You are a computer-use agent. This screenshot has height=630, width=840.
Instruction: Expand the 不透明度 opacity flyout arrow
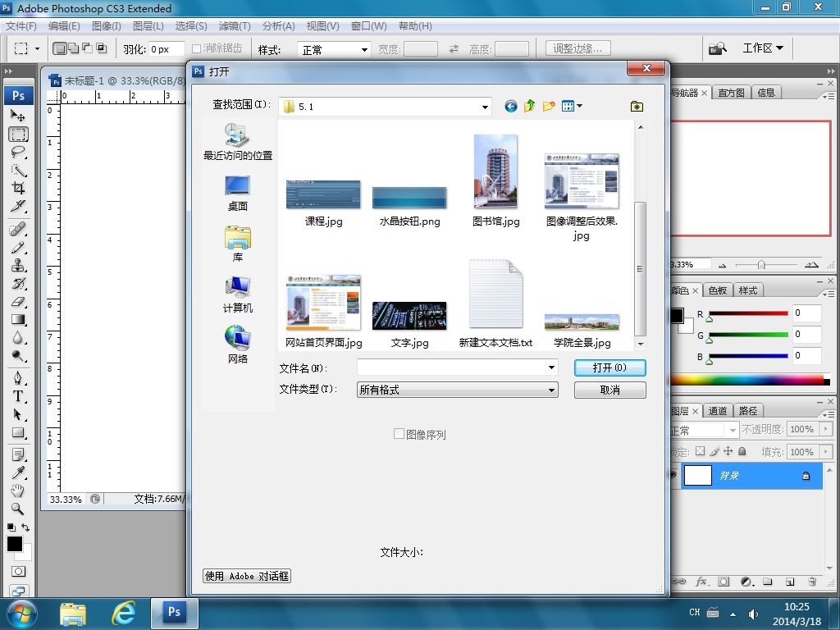coord(825,429)
